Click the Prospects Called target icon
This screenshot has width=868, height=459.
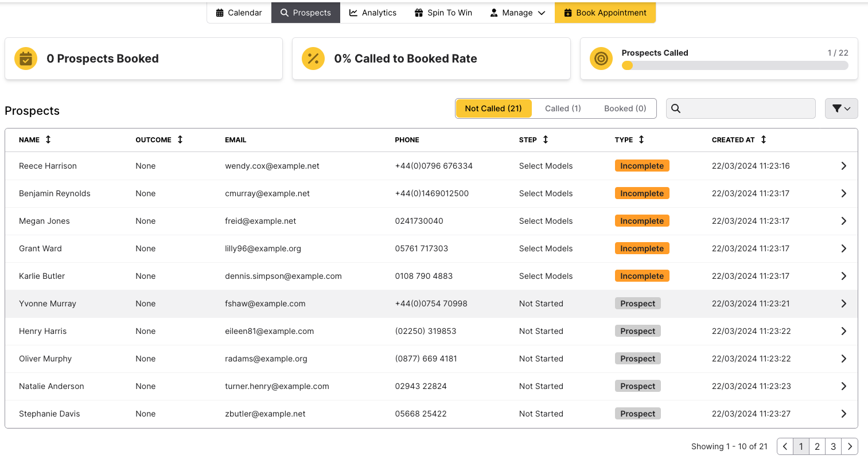click(601, 59)
